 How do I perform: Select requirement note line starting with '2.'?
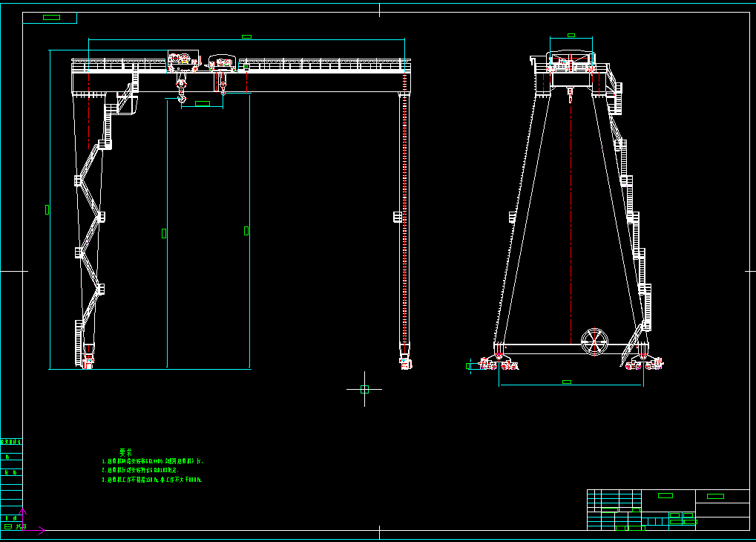[139, 470]
